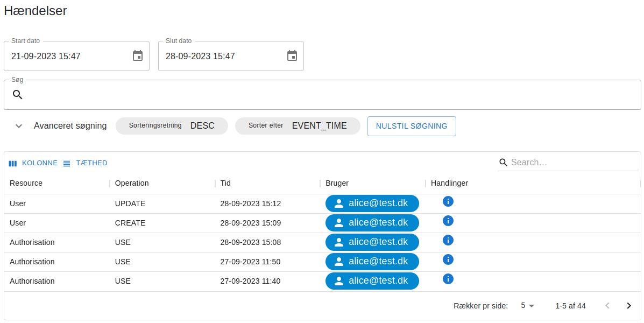
Task: Focus the Søg search field
Action: (323, 95)
